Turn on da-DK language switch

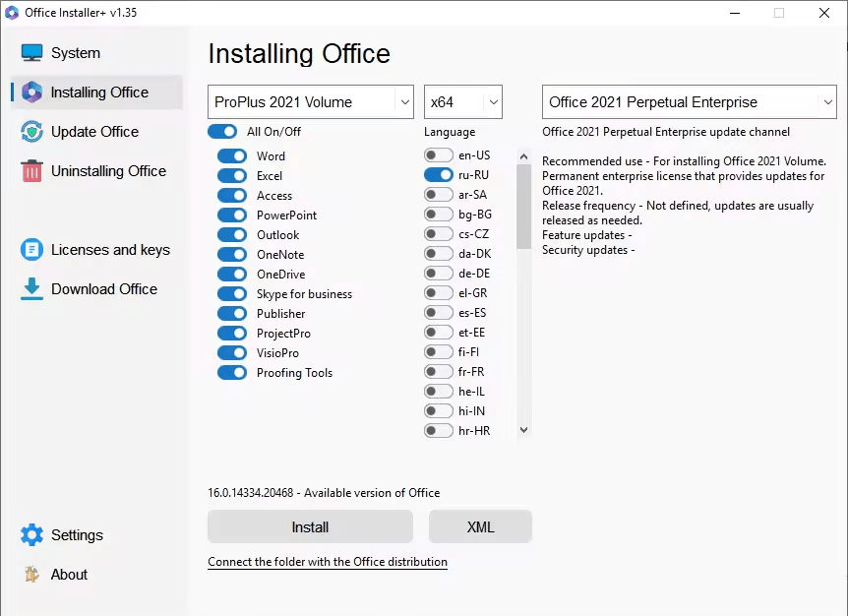tap(439, 253)
